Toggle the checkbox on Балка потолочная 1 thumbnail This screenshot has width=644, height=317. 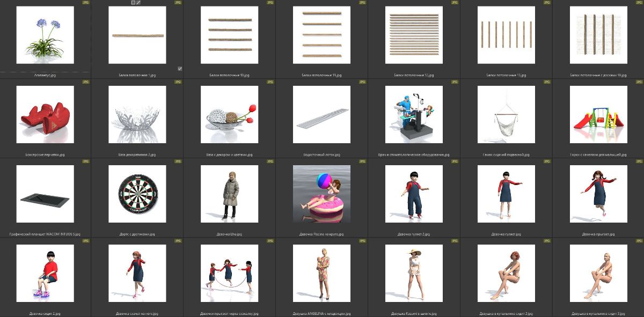pyautogui.click(x=179, y=69)
